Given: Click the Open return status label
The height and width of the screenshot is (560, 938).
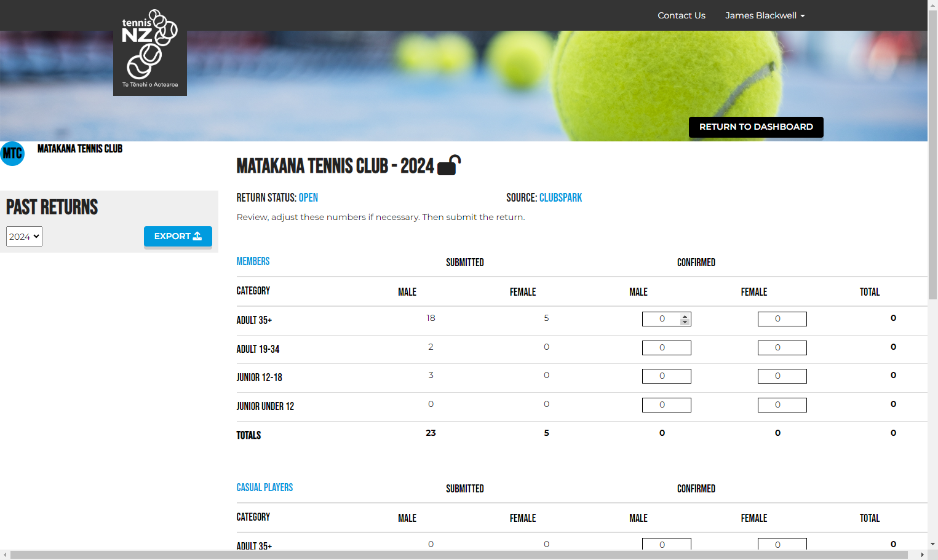Looking at the screenshot, I should (308, 197).
